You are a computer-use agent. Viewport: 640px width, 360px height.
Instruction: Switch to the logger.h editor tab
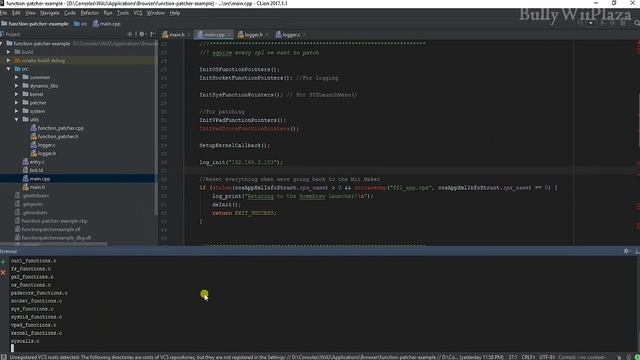pos(253,35)
